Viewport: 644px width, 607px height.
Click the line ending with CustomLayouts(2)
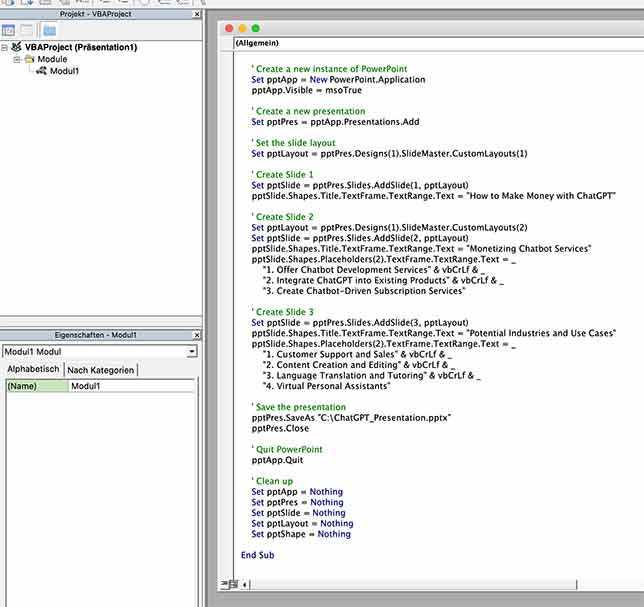point(389,228)
